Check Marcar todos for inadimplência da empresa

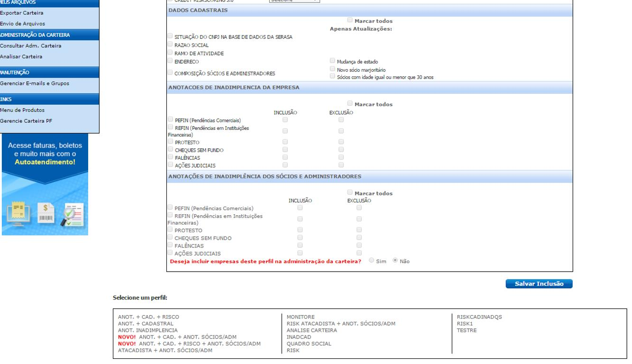click(x=350, y=103)
